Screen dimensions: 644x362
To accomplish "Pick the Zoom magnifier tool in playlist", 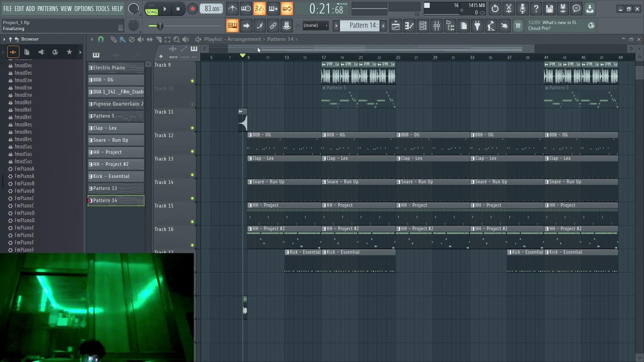I will click(177, 39).
